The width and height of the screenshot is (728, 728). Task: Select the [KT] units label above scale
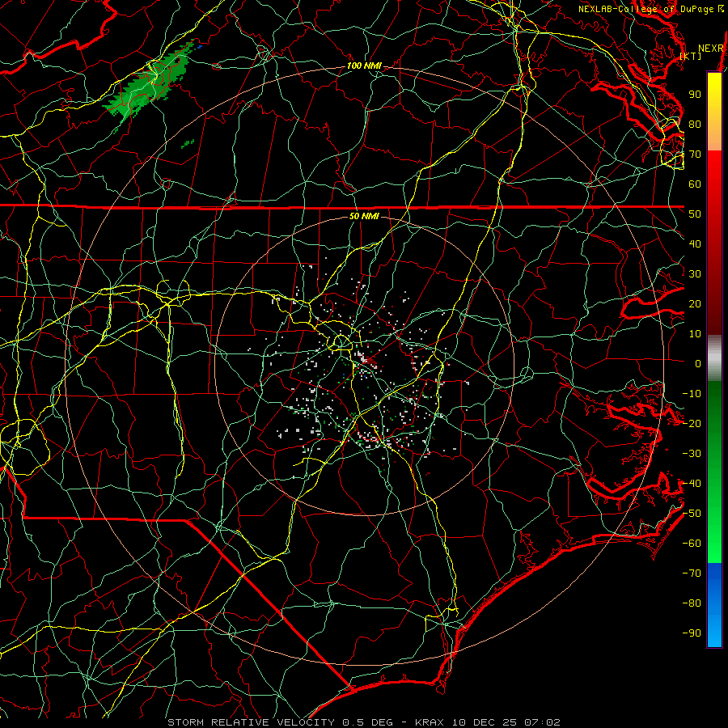pyautogui.click(x=691, y=56)
